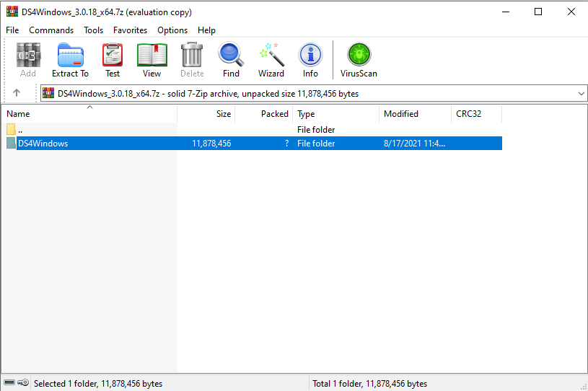
Task: Start VirusScan on the archive
Action: pyautogui.click(x=359, y=55)
